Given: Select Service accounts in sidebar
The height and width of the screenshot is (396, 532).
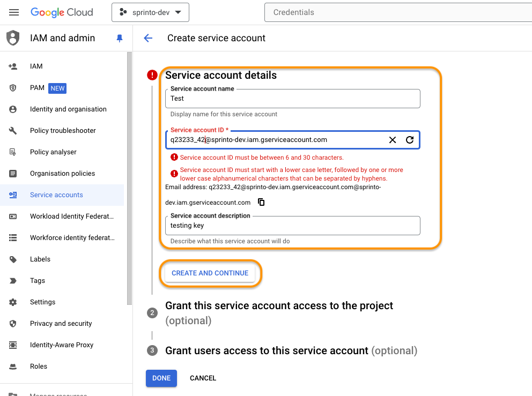Looking at the screenshot, I should [x=62, y=195].
